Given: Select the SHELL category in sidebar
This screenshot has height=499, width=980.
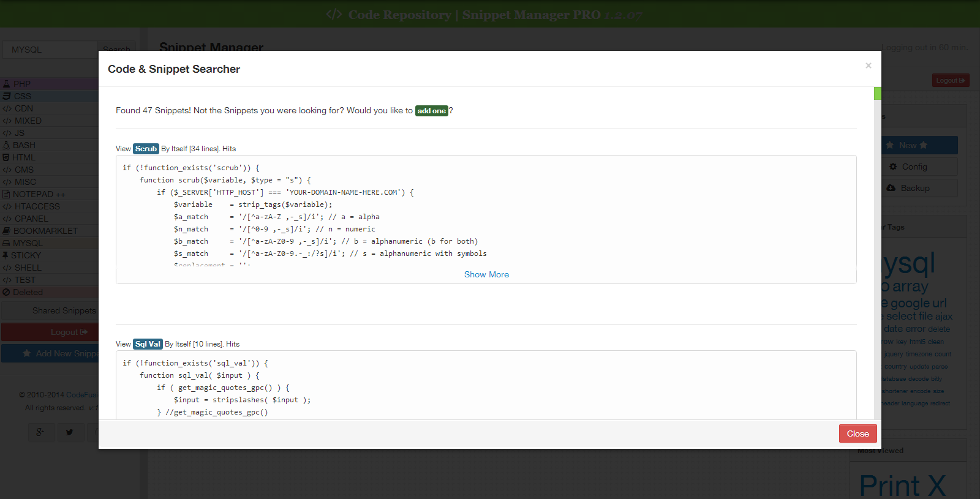Looking at the screenshot, I should pyautogui.click(x=28, y=268).
